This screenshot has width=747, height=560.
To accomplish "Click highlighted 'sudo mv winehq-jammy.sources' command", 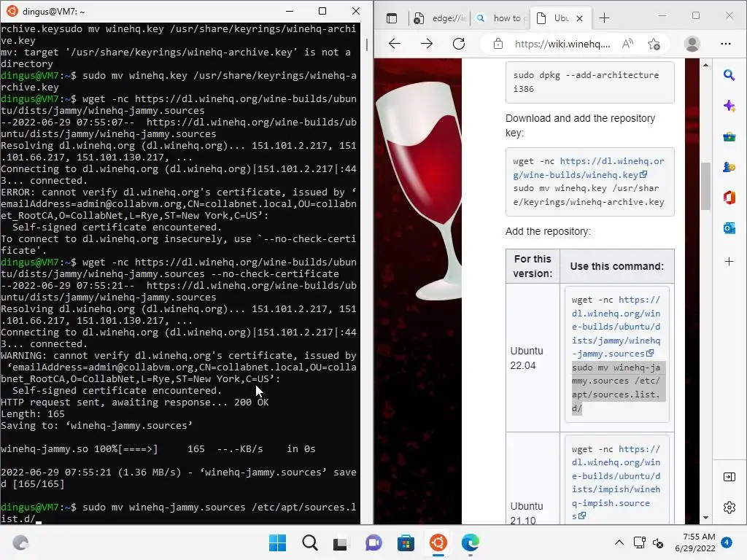I will (x=618, y=388).
